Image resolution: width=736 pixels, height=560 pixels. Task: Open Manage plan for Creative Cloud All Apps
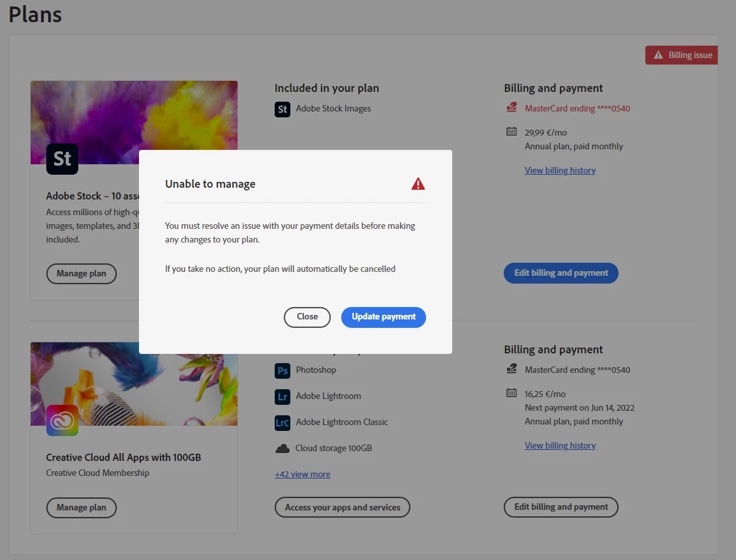click(x=81, y=507)
